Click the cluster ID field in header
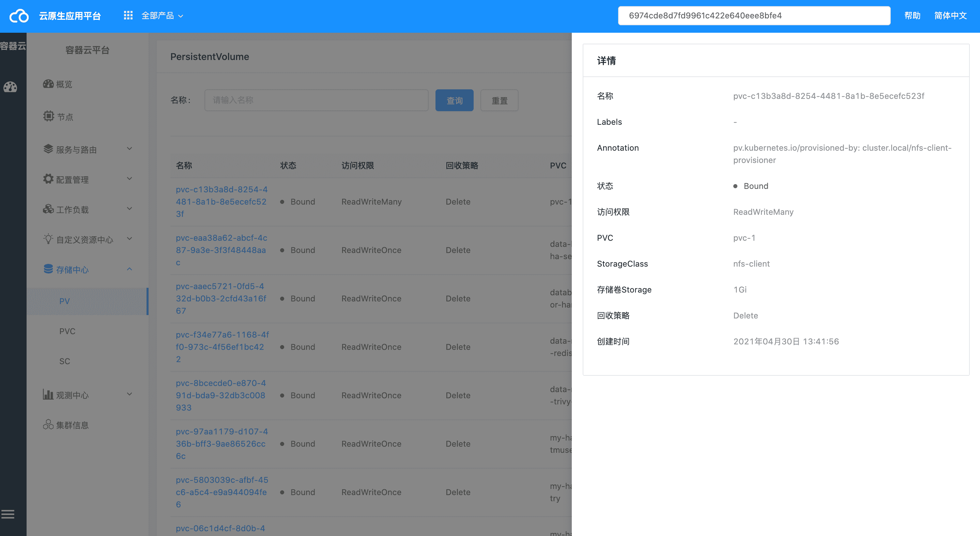The width and height of the screenshot is (980, 536). click(754, 16)
